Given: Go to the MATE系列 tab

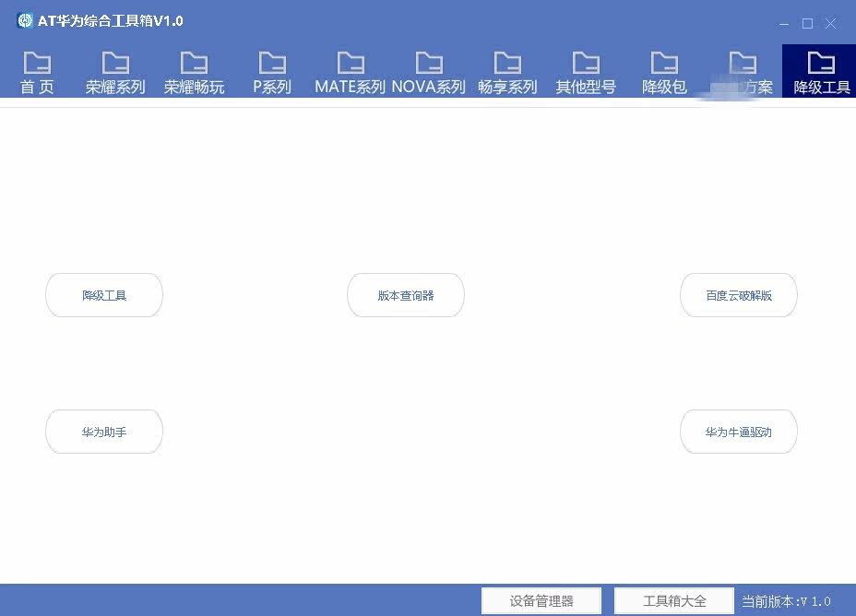Looking at the screenshot, I should pos(350,72).
